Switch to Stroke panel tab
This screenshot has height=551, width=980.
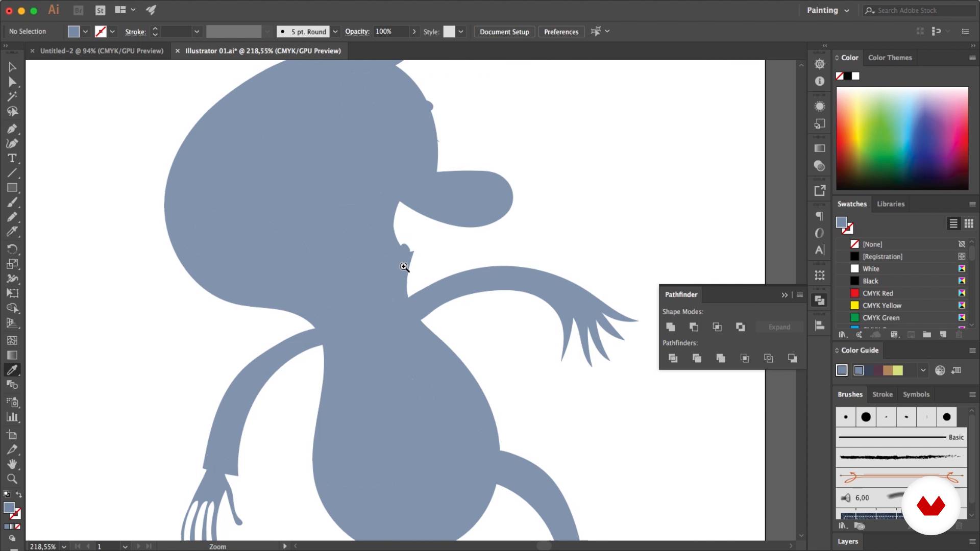point(883,394)
